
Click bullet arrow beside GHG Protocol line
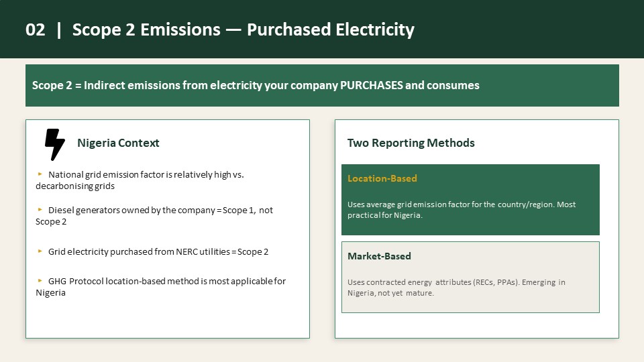[40, 280]
